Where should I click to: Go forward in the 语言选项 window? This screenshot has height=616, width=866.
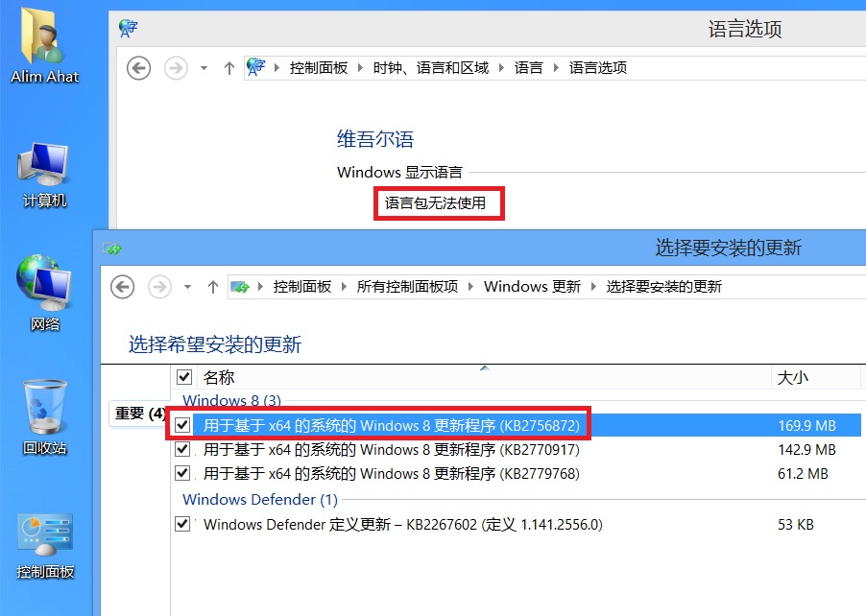(x=176, y=68)
